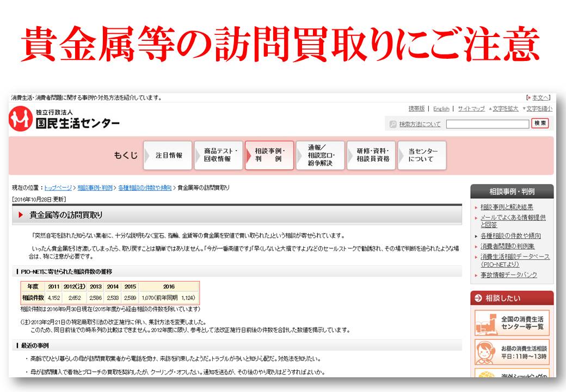Open the 通報/相談窓口・紛争解決 tab
The height and width of the screenshot is (392, 566).
point(321,155)
